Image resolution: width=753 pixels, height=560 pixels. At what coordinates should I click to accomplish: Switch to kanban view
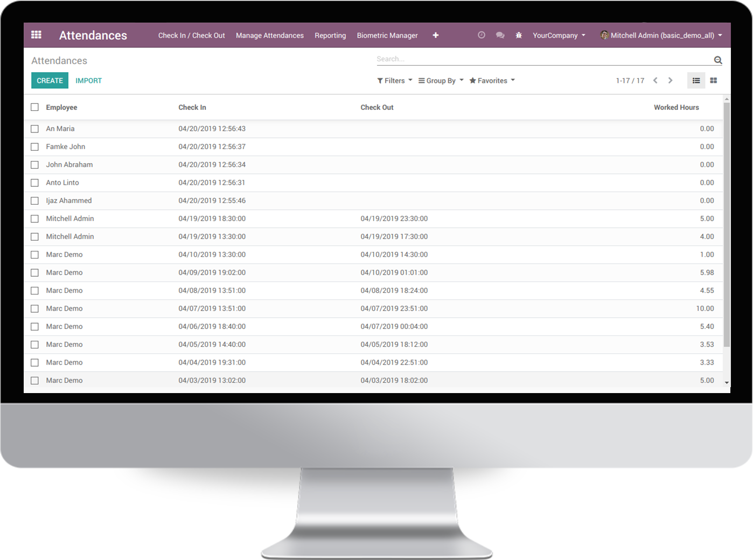coord(714,80)
